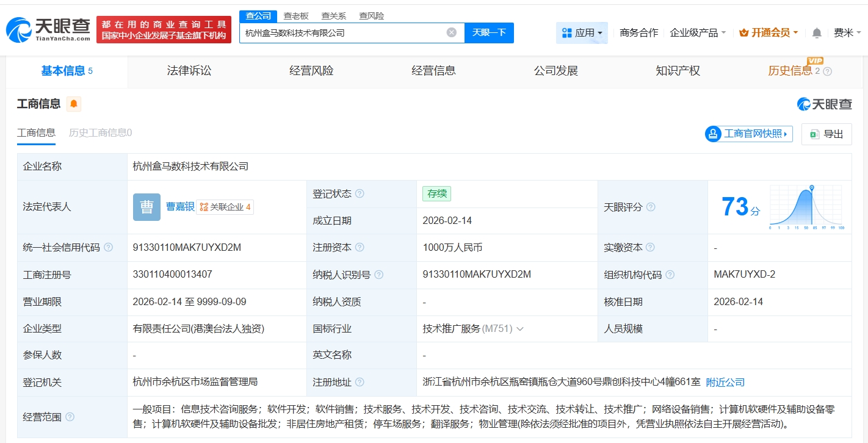The image size is (868, 443).
Task: Click the 存续 status tag
Action: (436, 193)
